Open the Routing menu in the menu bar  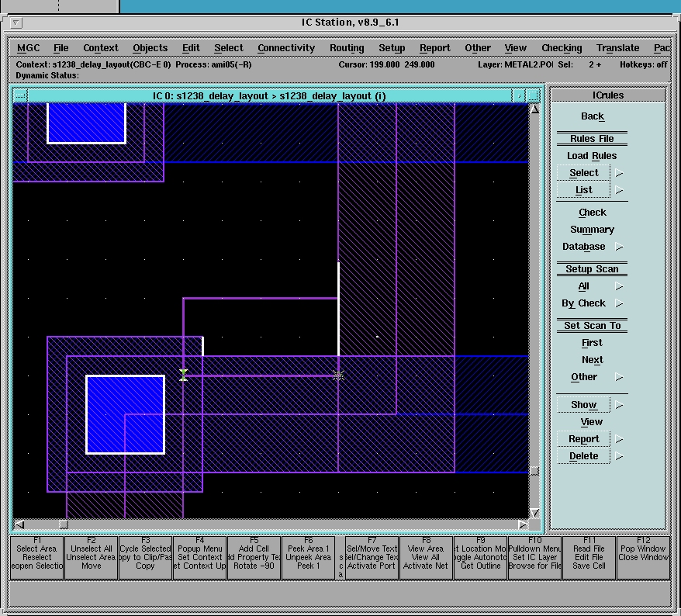tap(346, 48)
